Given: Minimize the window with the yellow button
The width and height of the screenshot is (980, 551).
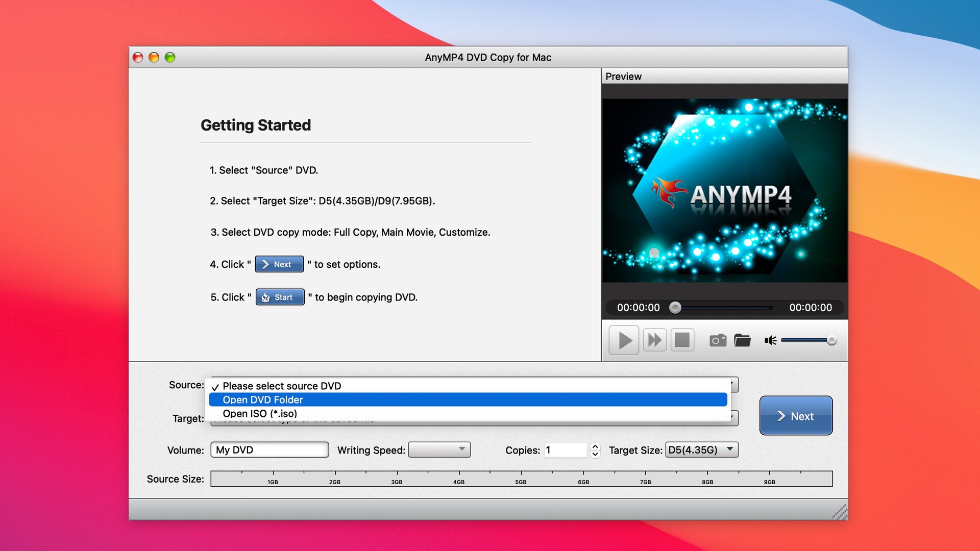Looking at the screenshot, I should pos(154,57).
